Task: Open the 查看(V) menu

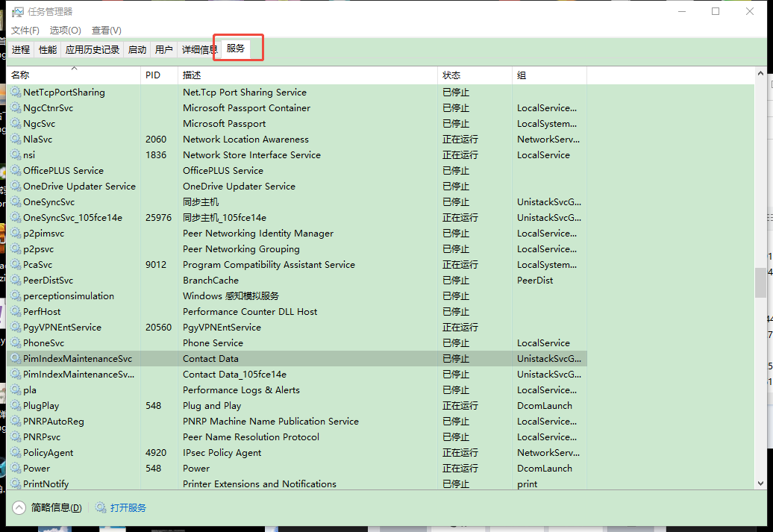Action: tap(107, 31)
